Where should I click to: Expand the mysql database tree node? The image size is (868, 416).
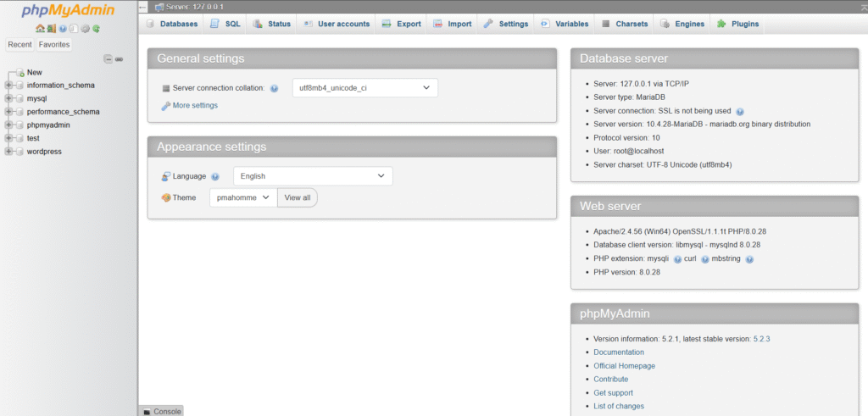8,98
